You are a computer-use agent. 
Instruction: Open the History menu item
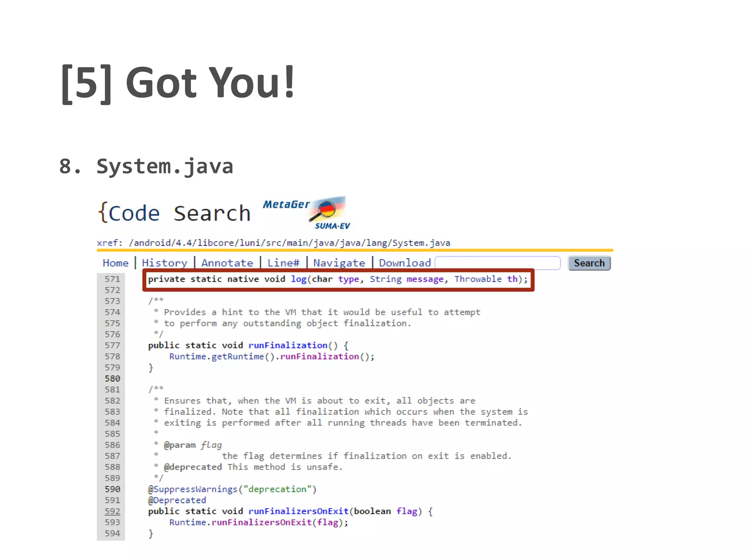click(165, 263)
